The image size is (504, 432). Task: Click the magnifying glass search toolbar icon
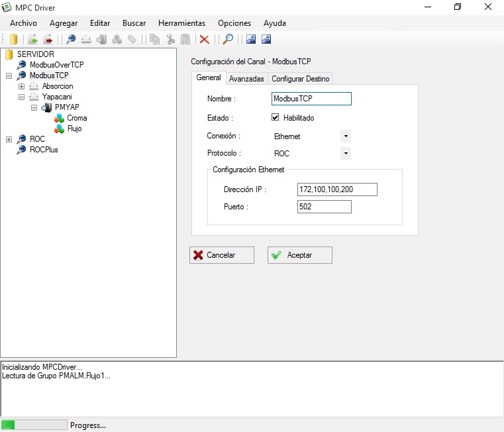228,39
